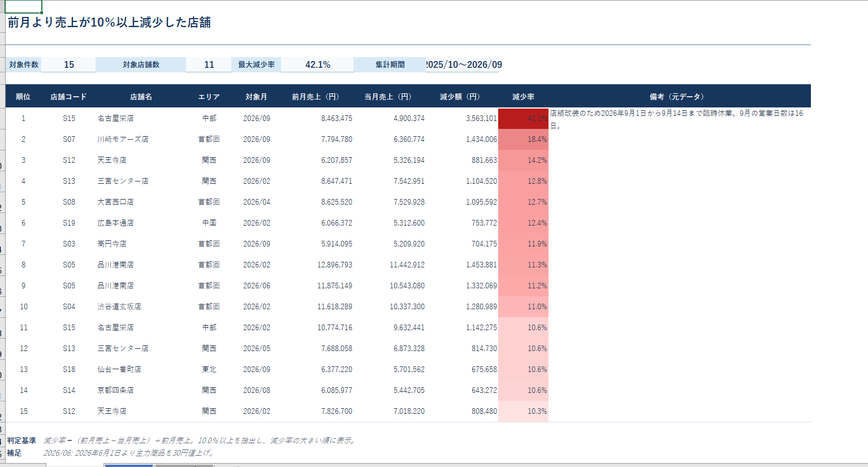Viewport: 868px width, 467px height.
Task: Click the light pink 10.3% 減少率 cell
Action: click(x=523, y=411)
